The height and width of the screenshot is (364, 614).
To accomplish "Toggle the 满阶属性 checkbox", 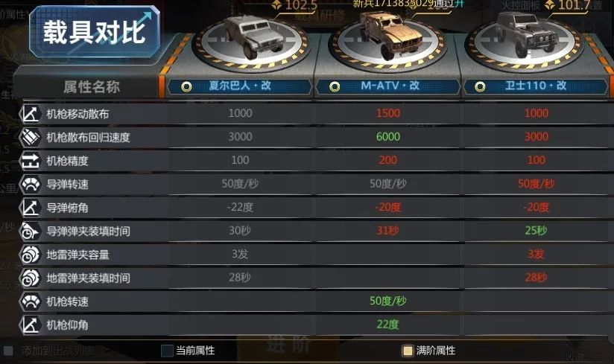I will pyautogui.click(x=408, y=351).
